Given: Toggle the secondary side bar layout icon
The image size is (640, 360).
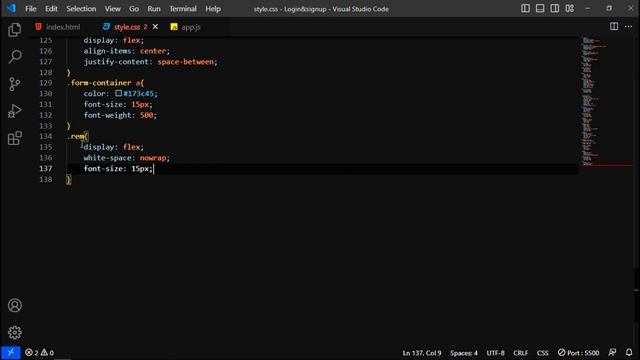Looking at the screenshot, I should click(555, 9).
